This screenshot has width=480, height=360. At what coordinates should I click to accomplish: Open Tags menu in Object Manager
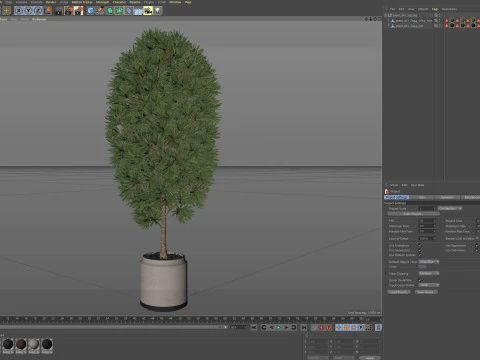(x=435, y=9)
